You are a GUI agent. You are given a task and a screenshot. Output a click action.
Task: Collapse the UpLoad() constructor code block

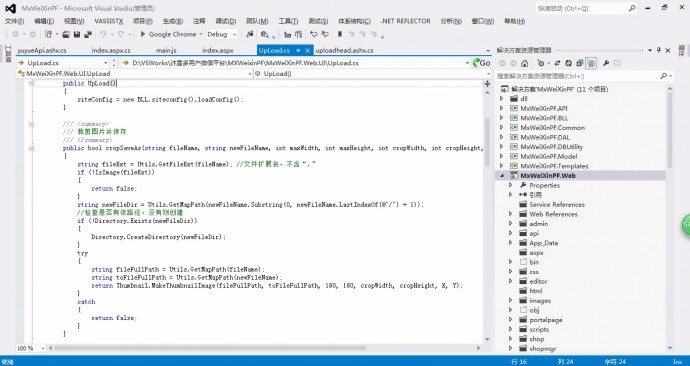click(31, 83)
